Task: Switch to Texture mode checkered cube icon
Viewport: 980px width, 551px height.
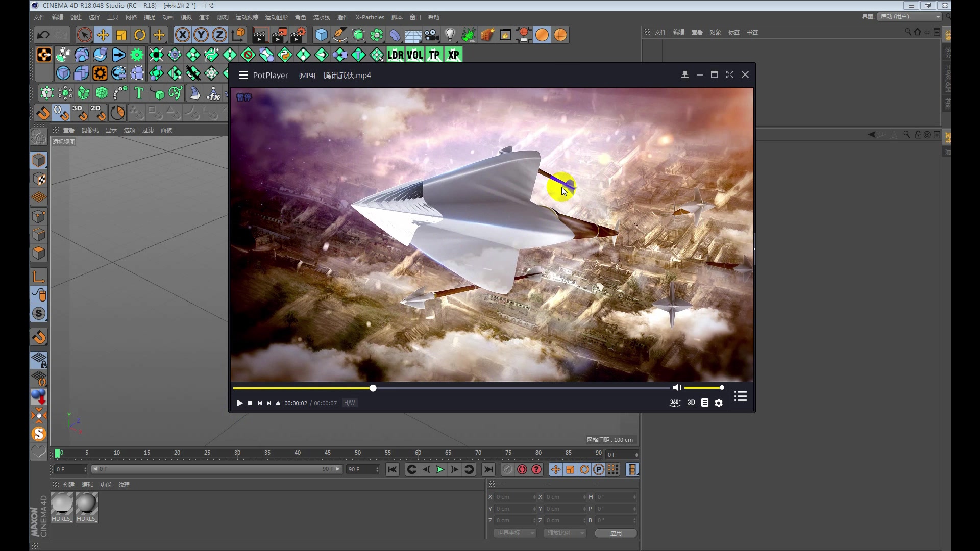Action: pyautogui.click(x=39, y=179)
